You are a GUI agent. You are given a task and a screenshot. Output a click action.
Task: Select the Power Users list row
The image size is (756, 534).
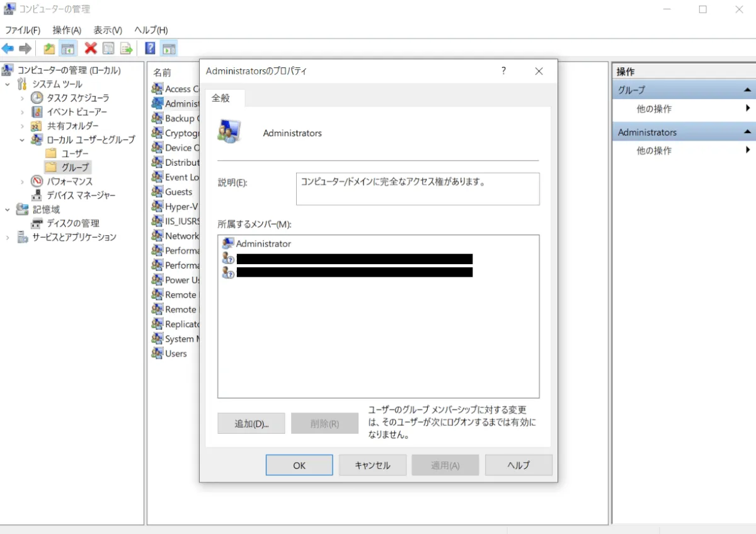(175, 280)
